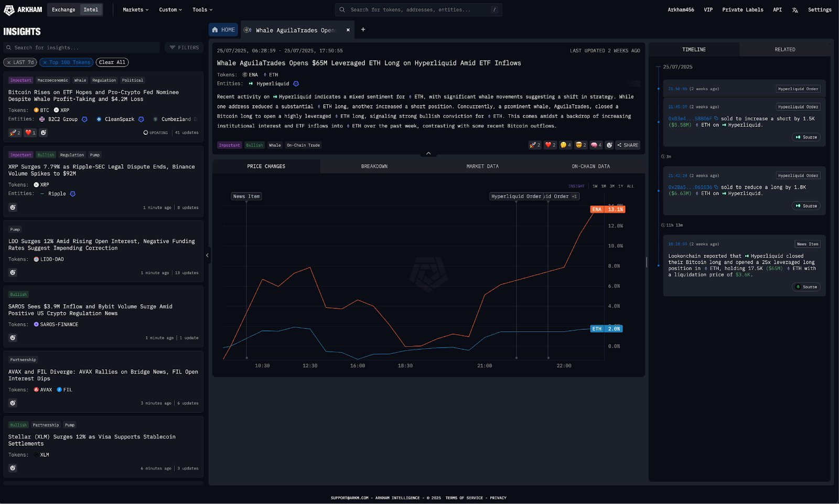Click the Hyperliquid Order chart marker label

pyautogui.click(x=516, y=196)
